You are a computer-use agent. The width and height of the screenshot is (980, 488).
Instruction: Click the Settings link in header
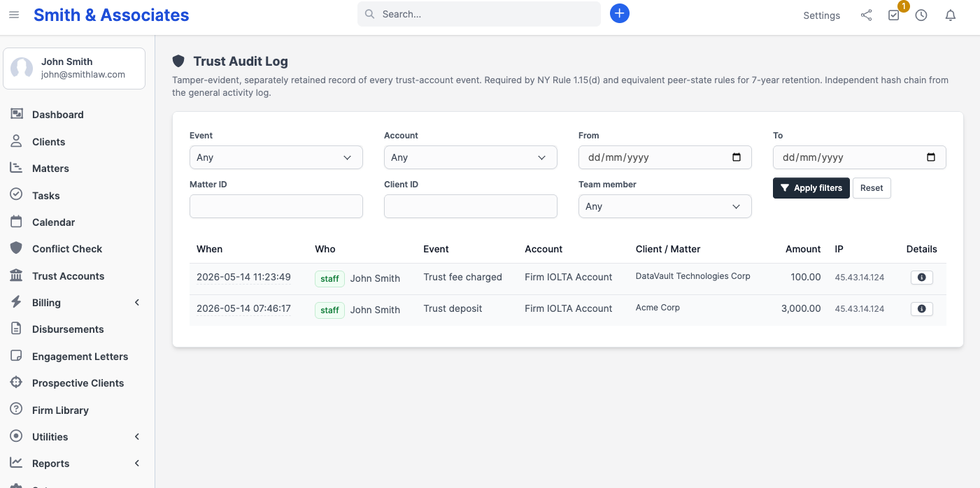click(x=821, y=15)
